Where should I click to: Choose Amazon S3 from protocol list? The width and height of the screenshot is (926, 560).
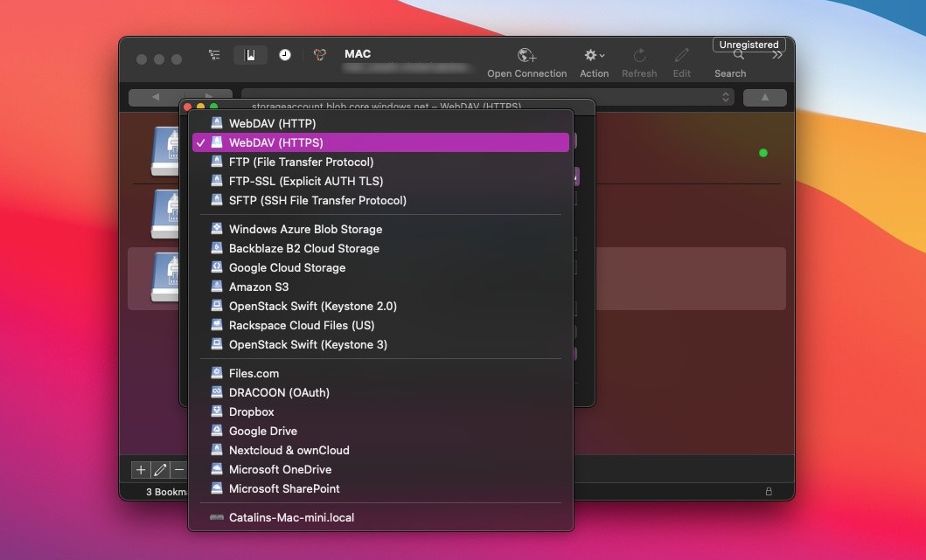point(259,287)
